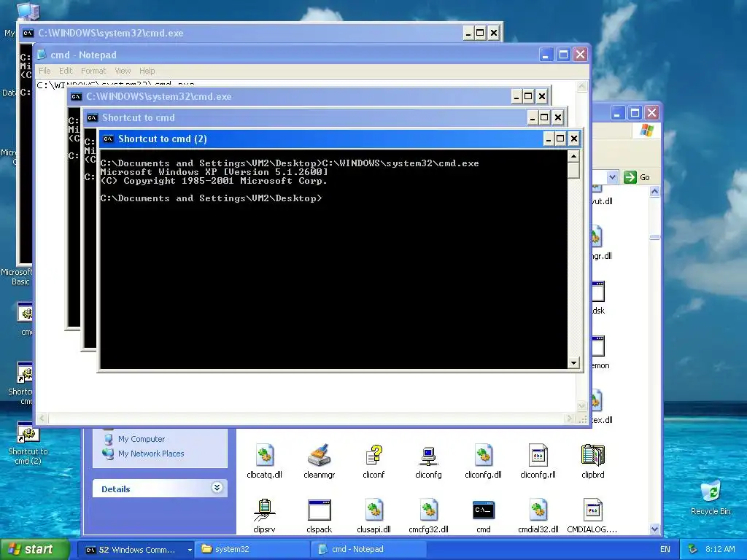The height and width of the screenshot is (560, 747).
Task: Click the Notepad horizontal scroll left arrow
Action: [x=42, y=418]
